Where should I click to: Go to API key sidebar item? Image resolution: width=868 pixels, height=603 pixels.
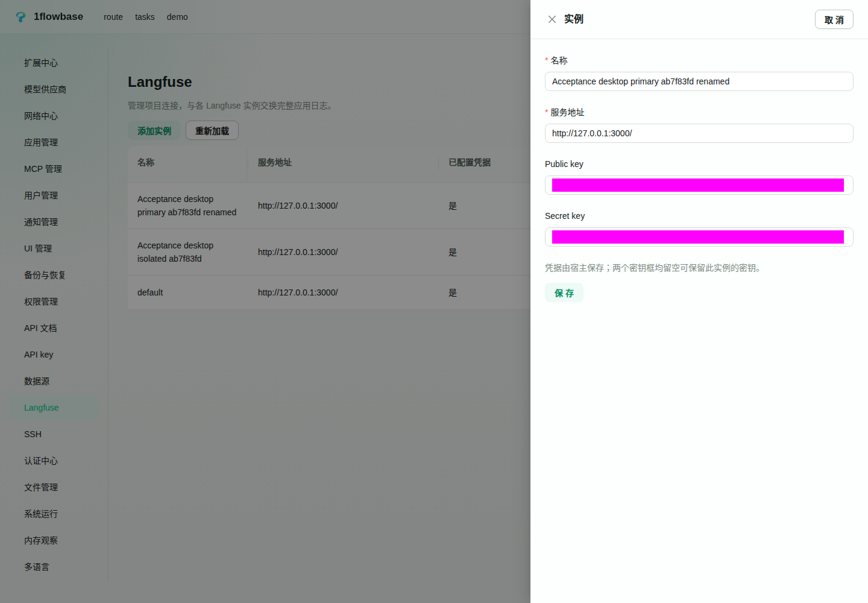point(54,355)
